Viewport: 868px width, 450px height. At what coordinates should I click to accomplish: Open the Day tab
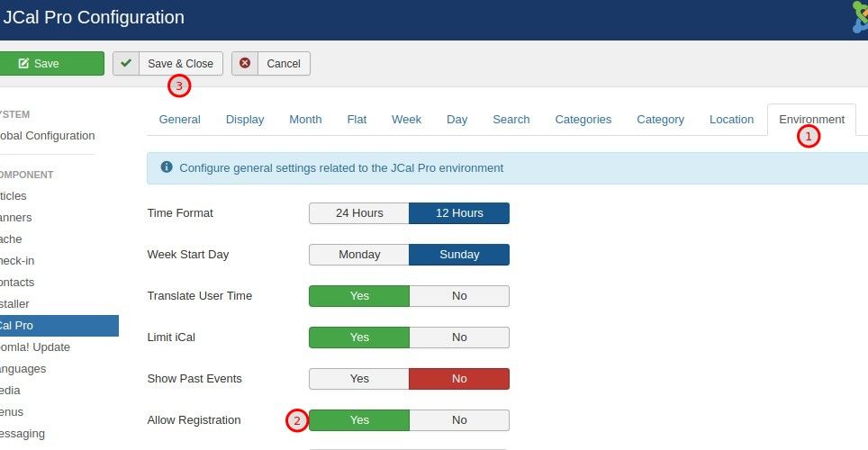click(x=457, y=120)
